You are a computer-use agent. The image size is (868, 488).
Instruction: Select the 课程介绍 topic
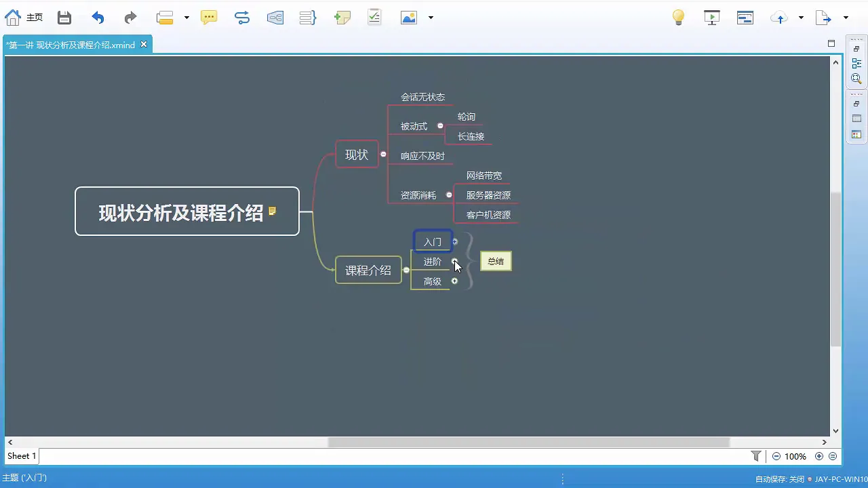(368, 270)
